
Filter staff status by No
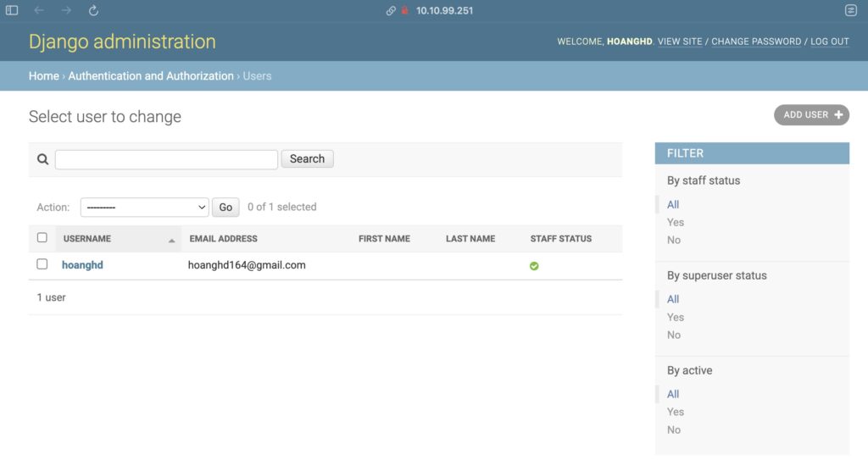(x=674, y=240)
